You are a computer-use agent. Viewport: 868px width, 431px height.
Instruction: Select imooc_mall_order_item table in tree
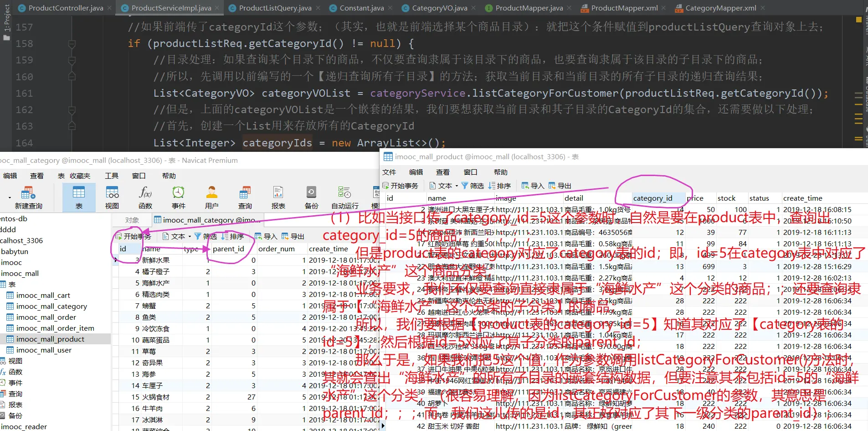click(55, 328)
